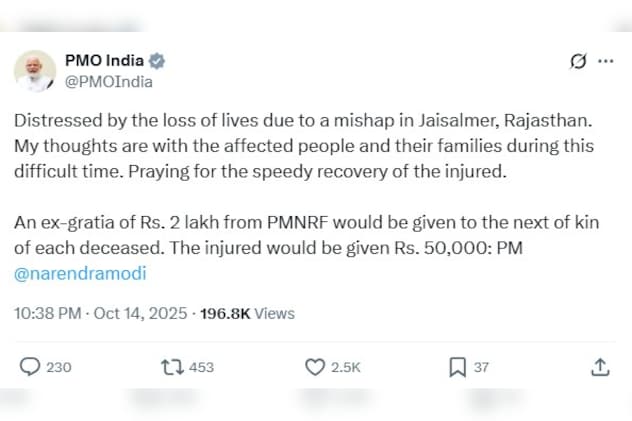632x421 pixels.
Task: Open the three-dot more options menu
Action: click(605, 62)
